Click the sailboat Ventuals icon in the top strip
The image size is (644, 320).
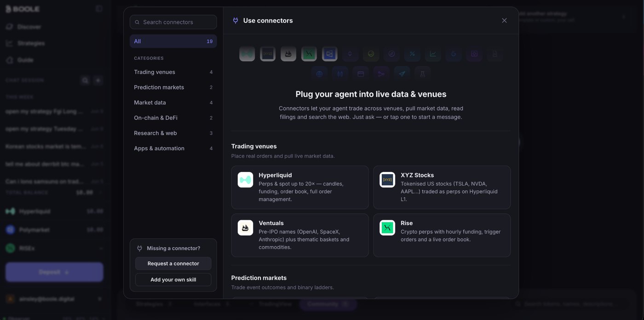point(288,54)
